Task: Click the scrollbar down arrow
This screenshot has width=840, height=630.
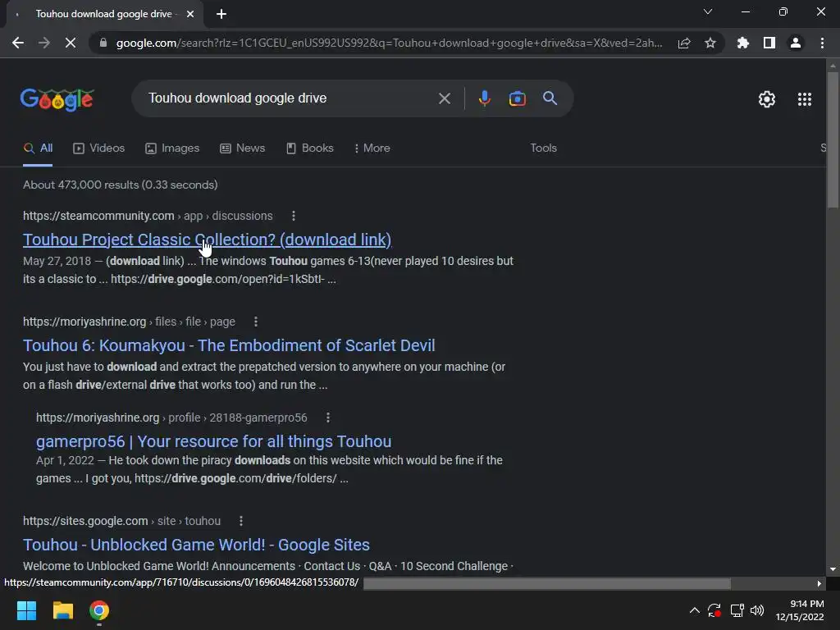Action: (833, 569)
